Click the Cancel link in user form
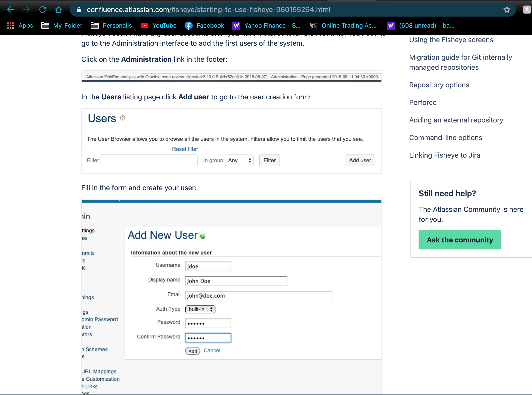 (212, 351)
